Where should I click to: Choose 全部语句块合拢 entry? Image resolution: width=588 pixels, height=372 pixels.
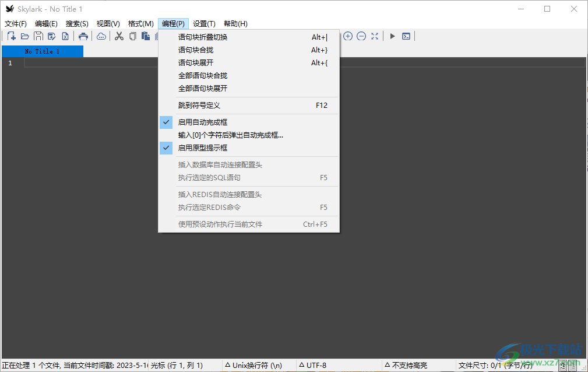pos(249,75)
